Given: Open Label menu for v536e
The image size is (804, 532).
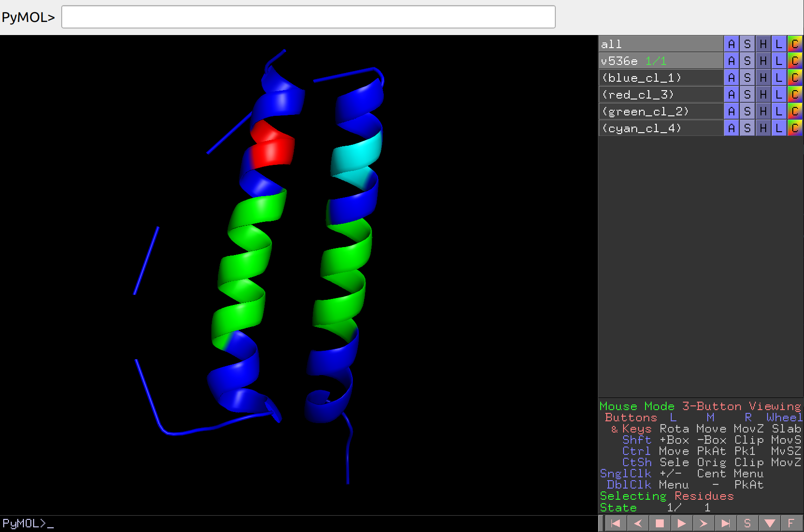Looking at the screenshot, I should coord(779,61).
